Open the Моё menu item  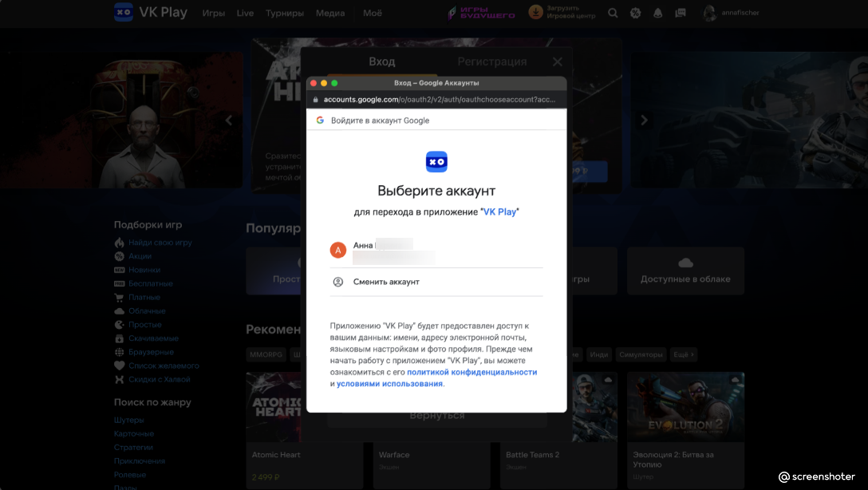tap(373, 14)
